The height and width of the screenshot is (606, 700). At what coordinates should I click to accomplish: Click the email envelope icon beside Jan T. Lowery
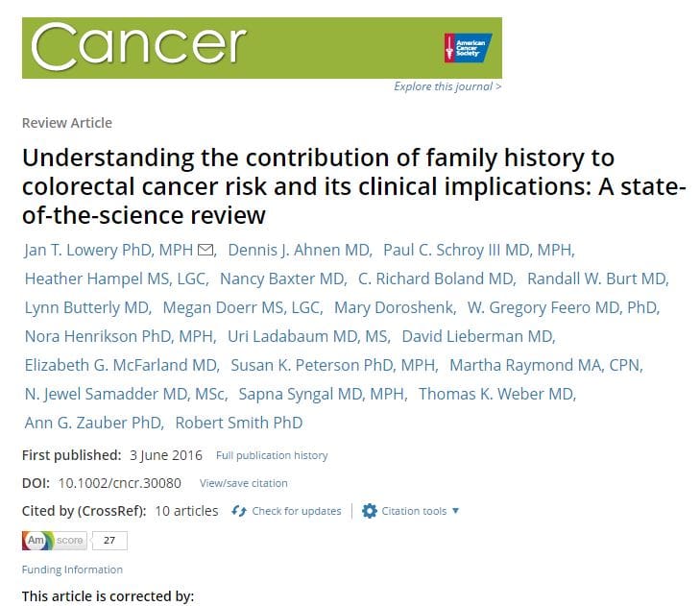(205, 252)
